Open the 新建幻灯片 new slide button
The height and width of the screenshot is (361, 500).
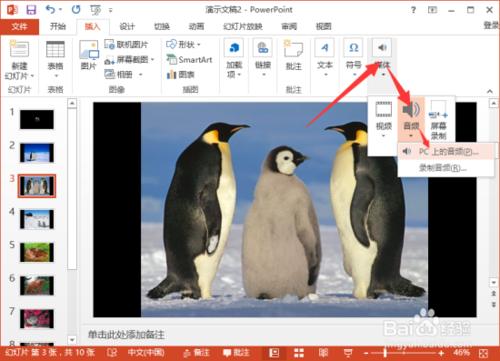[19, 60]
